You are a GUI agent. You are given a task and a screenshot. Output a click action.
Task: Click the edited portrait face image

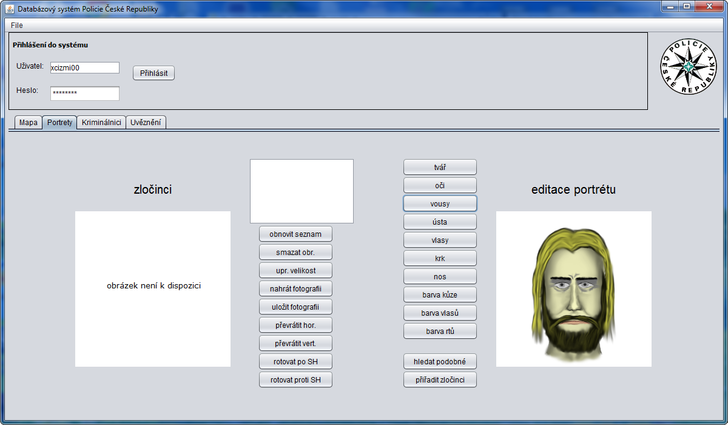(573, 288)
